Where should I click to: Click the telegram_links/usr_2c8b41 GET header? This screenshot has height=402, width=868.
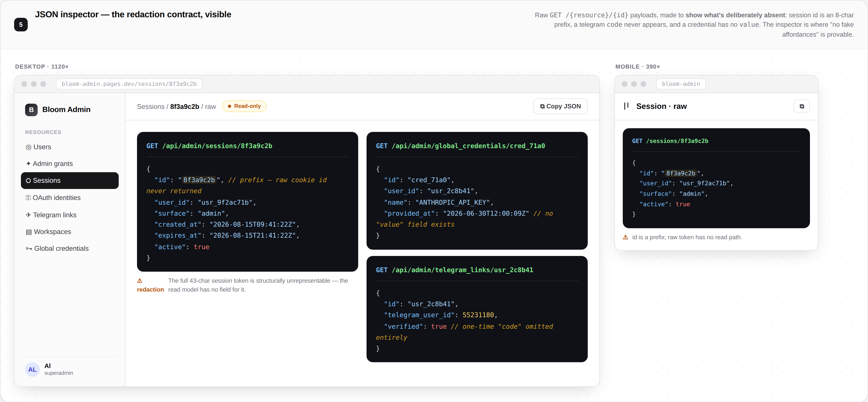click(x=455, y=270)
